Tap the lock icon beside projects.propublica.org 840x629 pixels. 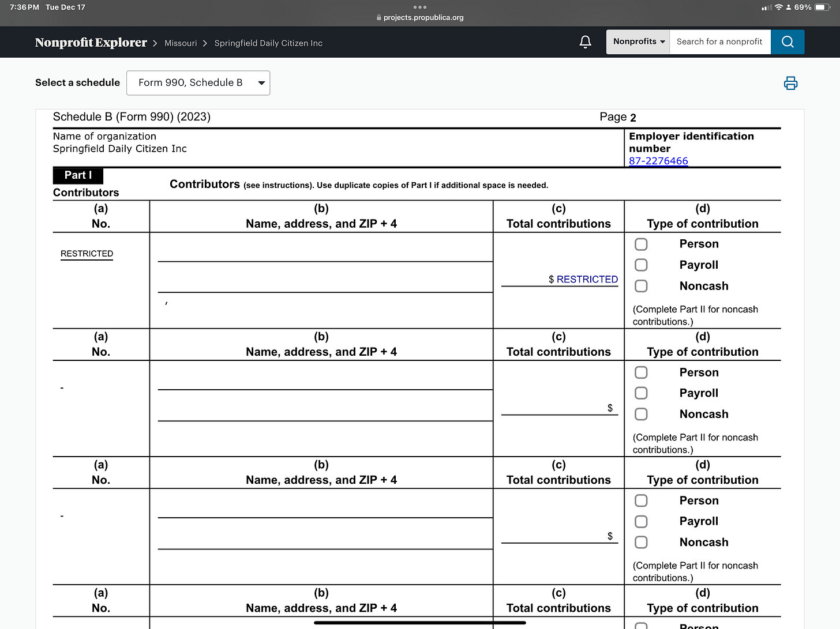pyautogui.click(x=379, y=17)
